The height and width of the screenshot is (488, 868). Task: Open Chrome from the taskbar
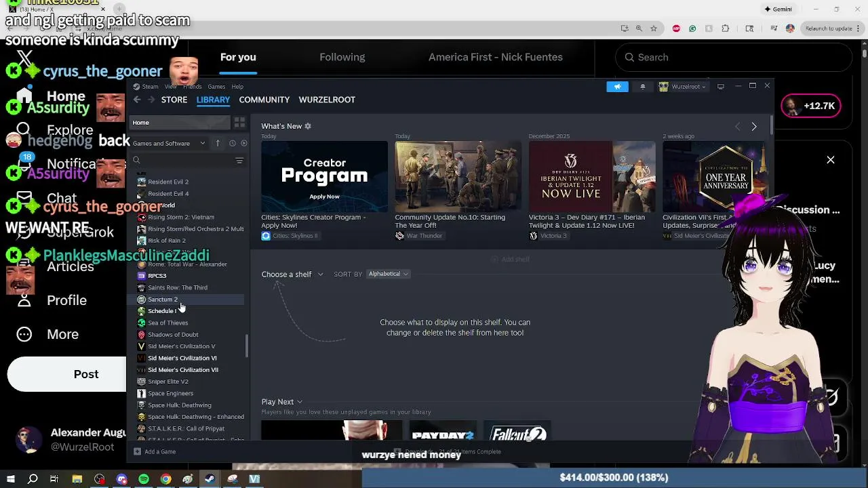tap(165, 479)
